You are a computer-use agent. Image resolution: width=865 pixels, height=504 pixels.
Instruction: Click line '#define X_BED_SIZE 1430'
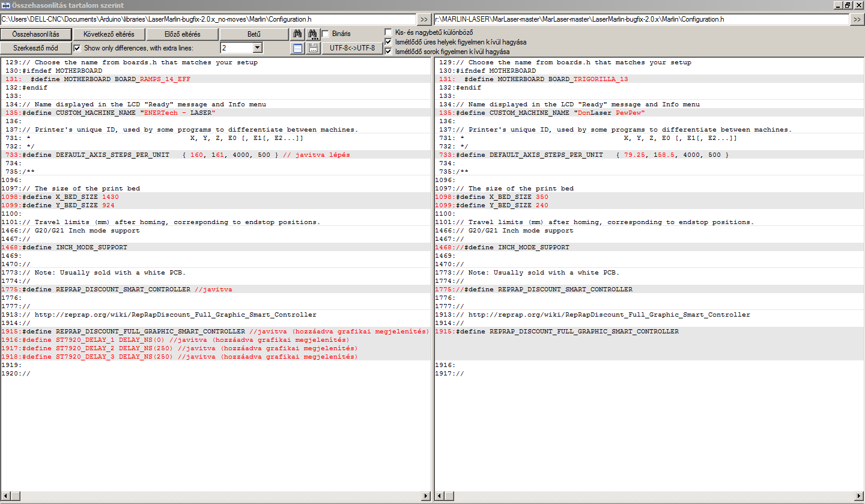point(216,196)
